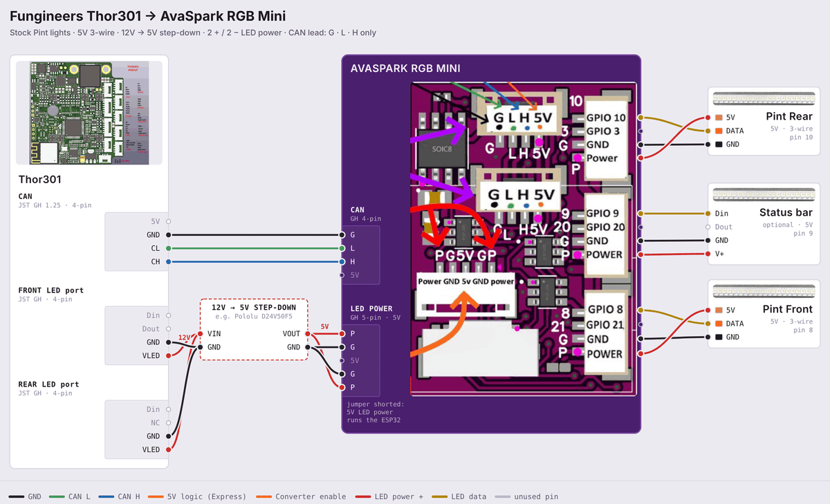Screen dimensions: 830x504
Task: Click the Pint Front card title
Action: click(788, 309)
